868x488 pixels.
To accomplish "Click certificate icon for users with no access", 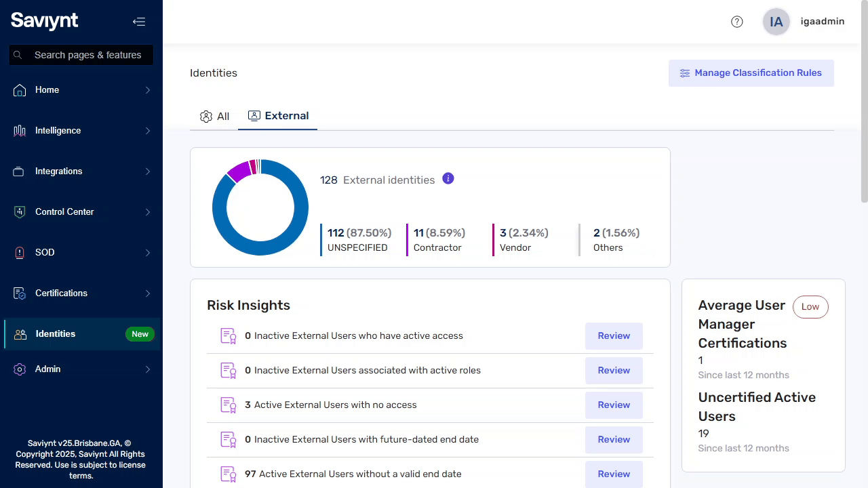I will (x=229, y=405).
